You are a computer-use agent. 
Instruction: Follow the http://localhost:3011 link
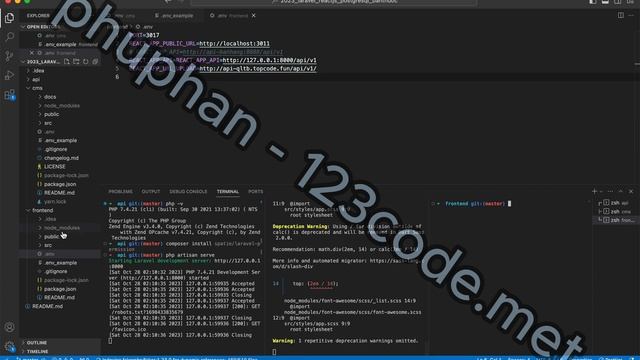click(x=234, y=44)
